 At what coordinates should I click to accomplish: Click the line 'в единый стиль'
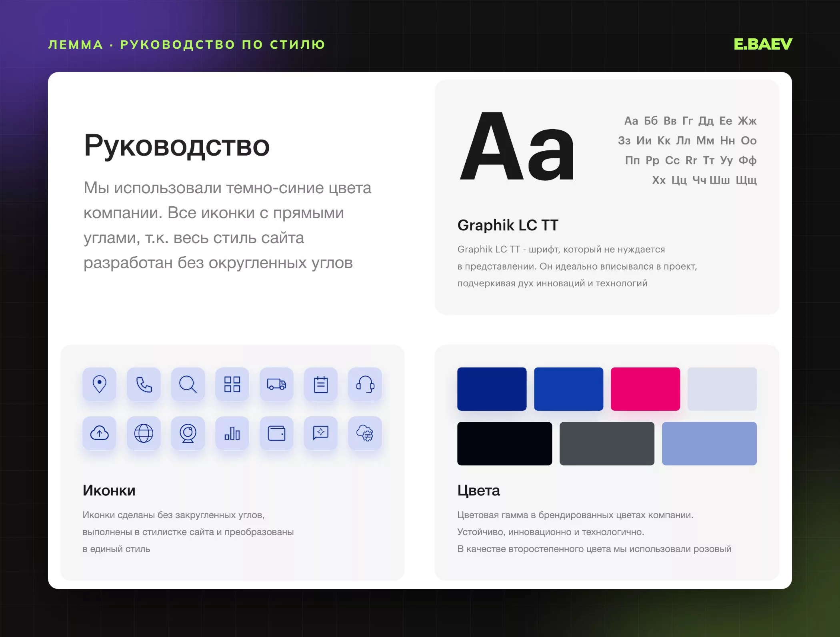click(116, 549)
